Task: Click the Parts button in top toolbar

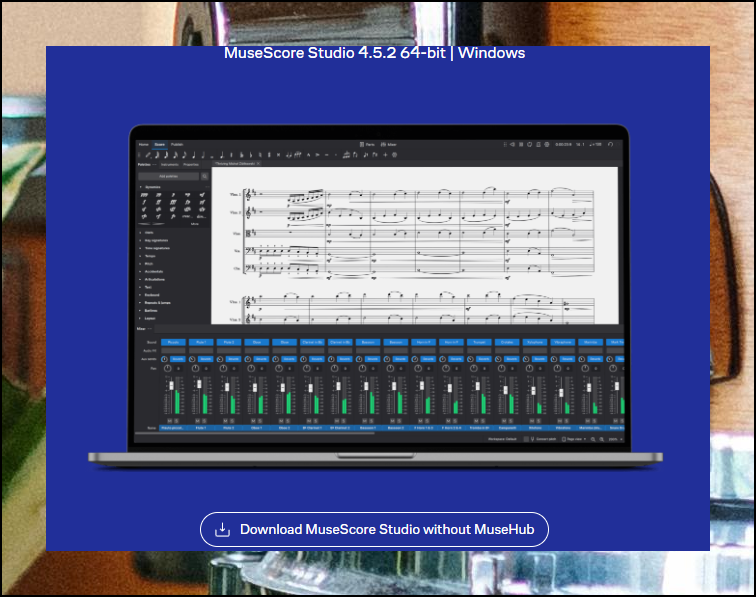Action: [x=367, y=144]
